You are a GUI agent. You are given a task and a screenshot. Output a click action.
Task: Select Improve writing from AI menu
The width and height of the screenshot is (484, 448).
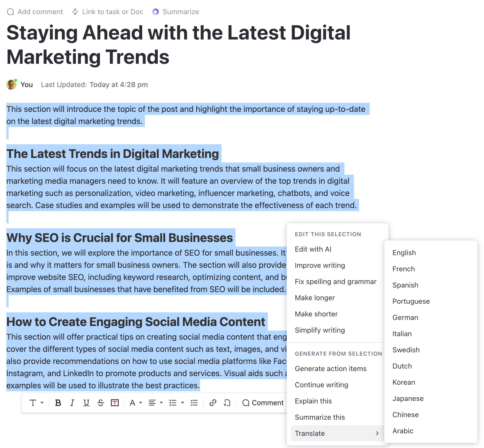point(320,265)
